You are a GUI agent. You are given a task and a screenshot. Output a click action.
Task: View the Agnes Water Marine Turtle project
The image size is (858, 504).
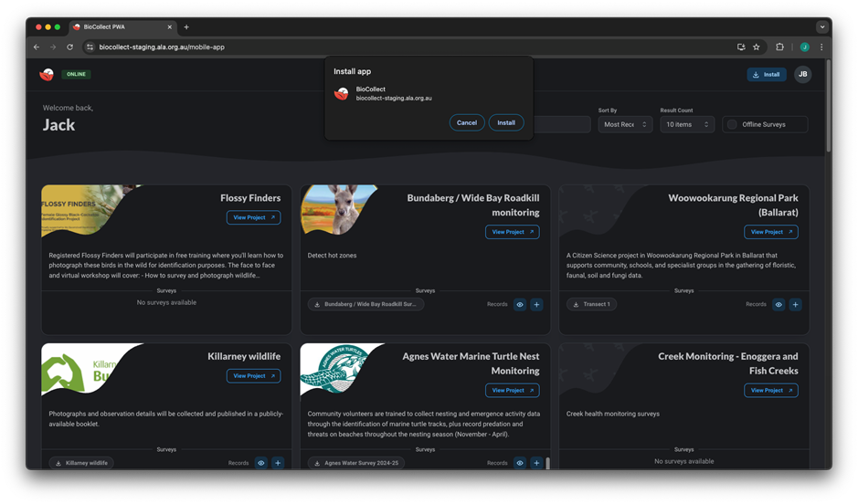tap(513, 390)
